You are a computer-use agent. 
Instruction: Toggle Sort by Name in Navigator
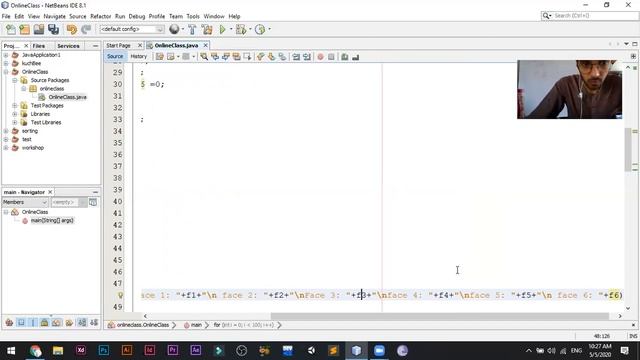point(82,322)
